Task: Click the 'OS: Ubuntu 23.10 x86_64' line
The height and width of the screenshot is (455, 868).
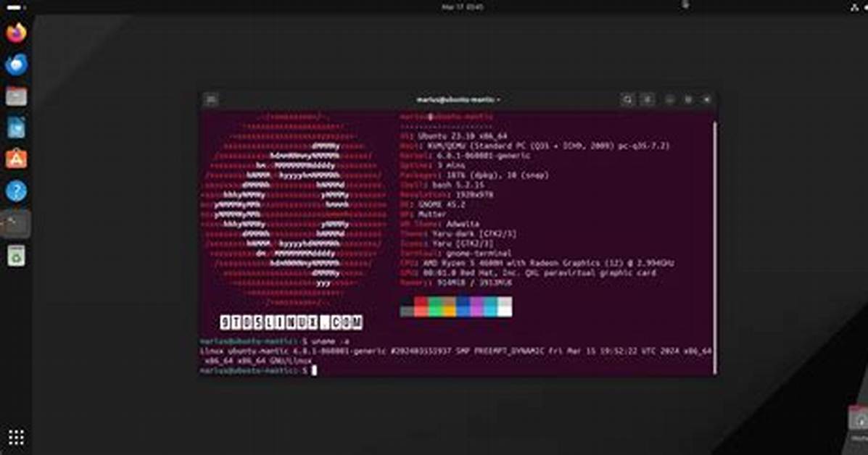Action: point(453,136)
